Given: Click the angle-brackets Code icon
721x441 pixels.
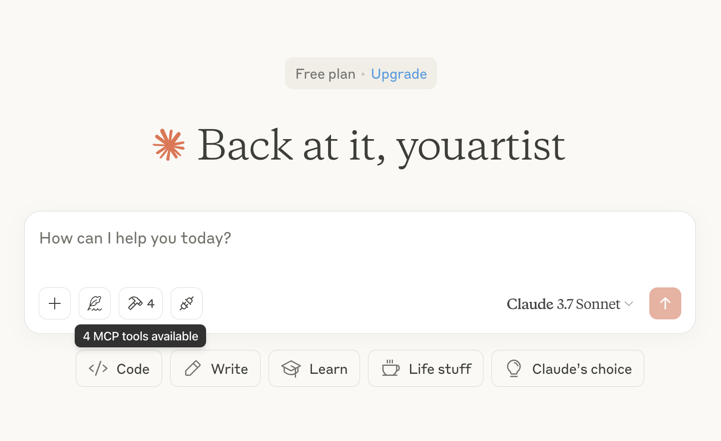Looking at the screenshot, I should (98, 369).
